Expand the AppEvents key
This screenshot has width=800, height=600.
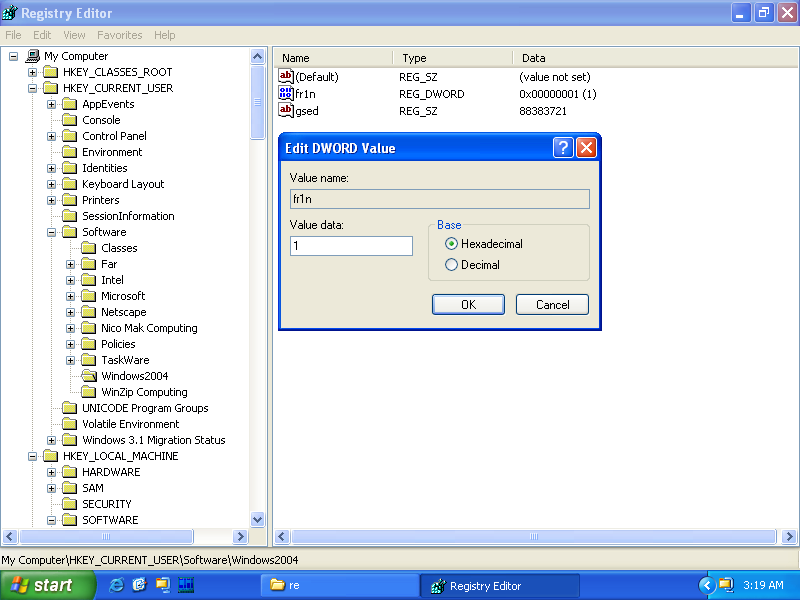[52, 105]
